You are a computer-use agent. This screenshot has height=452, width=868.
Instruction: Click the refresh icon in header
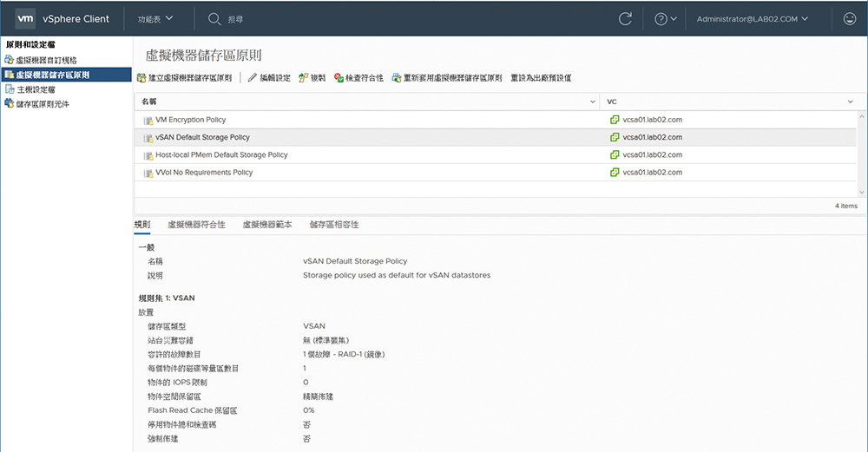625,19
